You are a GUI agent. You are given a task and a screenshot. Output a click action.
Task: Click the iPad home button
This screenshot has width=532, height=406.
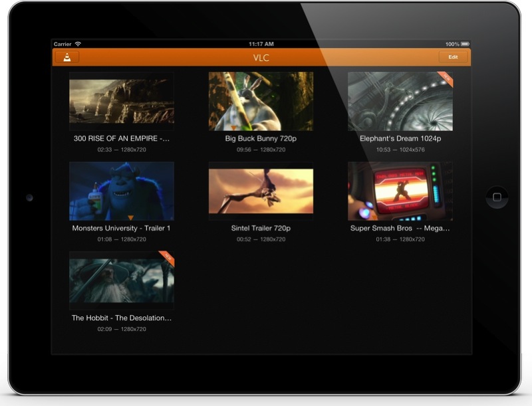click(x=497, y=197)
